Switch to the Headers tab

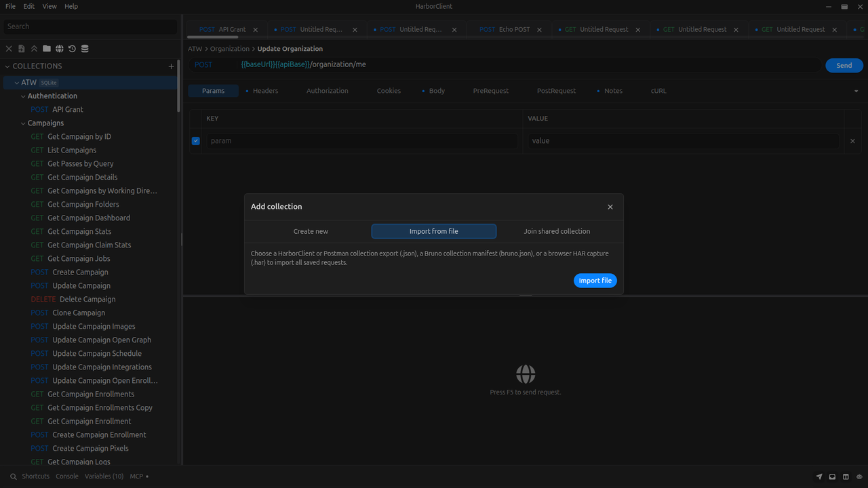pyautogui.click(x=265, y=91)
